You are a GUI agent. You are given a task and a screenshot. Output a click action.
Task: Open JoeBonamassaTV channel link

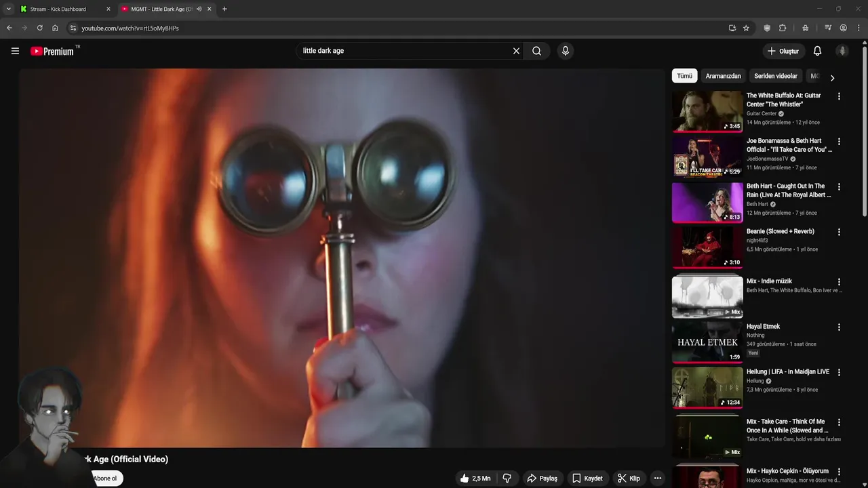pyautogui.click(x=767, y=159)
